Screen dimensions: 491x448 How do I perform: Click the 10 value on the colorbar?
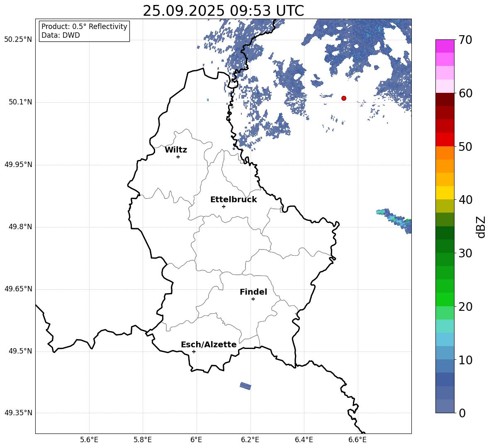[465, 360]
